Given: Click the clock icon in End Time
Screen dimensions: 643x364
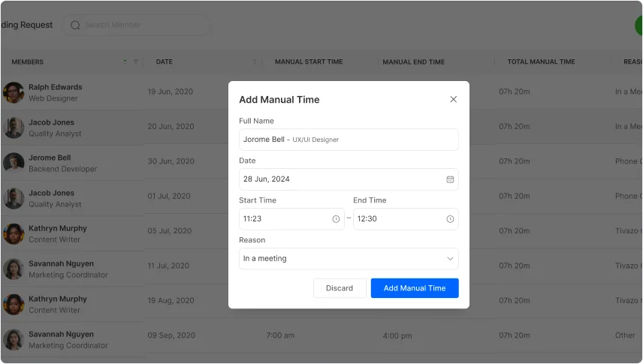Looking at the screenshot, I should 450,219.
